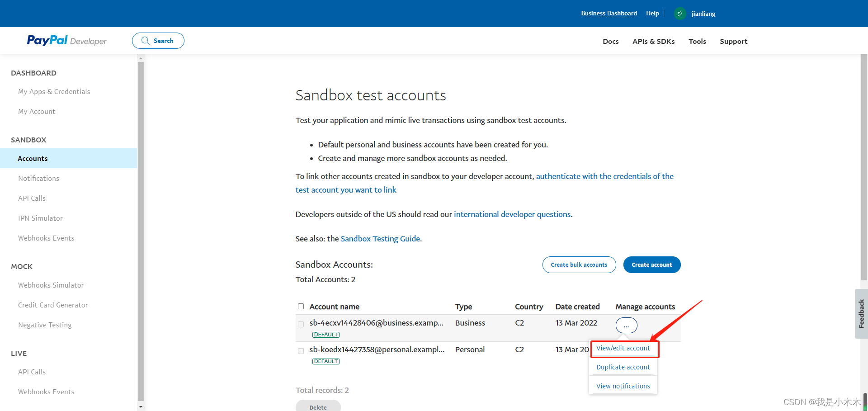This screenshot has width=868, height=411.
Task: Tick the checkbox for the personal sandbox account
Action: (301, 351)
